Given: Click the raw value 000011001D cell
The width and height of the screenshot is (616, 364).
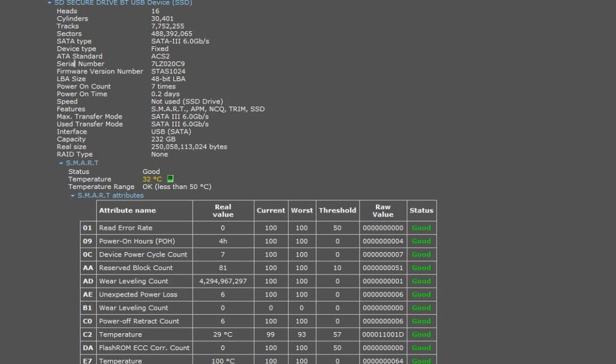Looking at the screenshot, I should (383, 335).
